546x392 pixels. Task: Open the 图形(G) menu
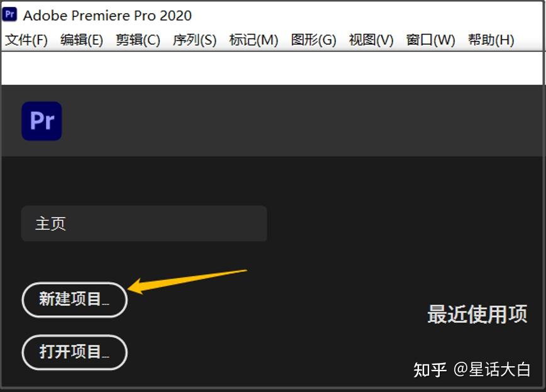pos(313,40)
